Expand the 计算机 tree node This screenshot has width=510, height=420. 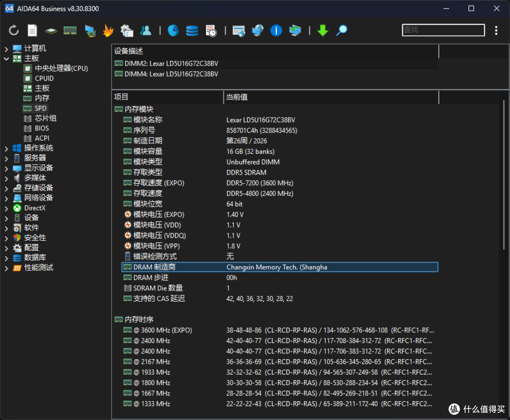click(x=6, y=49)
